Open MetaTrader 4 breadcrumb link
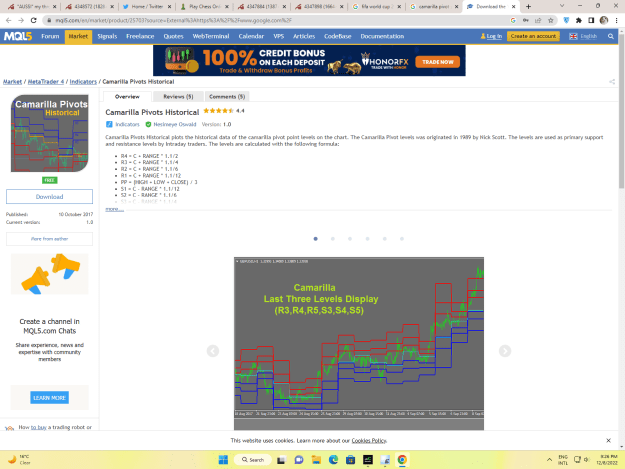This screenshot has width=625, height=469. pyautogui.click(x=46, y=82)
